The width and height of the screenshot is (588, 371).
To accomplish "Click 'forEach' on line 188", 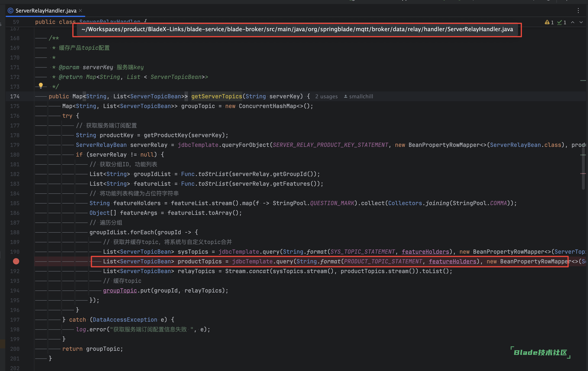I will click(x=142, y=232).
